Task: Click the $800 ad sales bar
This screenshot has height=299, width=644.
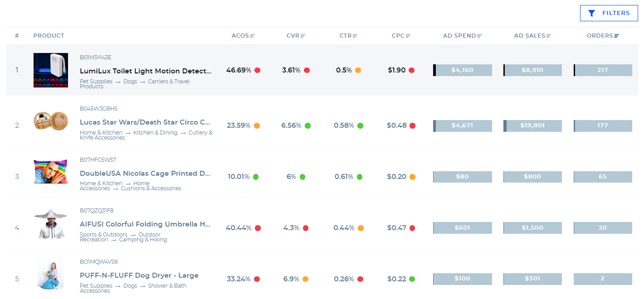Action: point(532,177)
